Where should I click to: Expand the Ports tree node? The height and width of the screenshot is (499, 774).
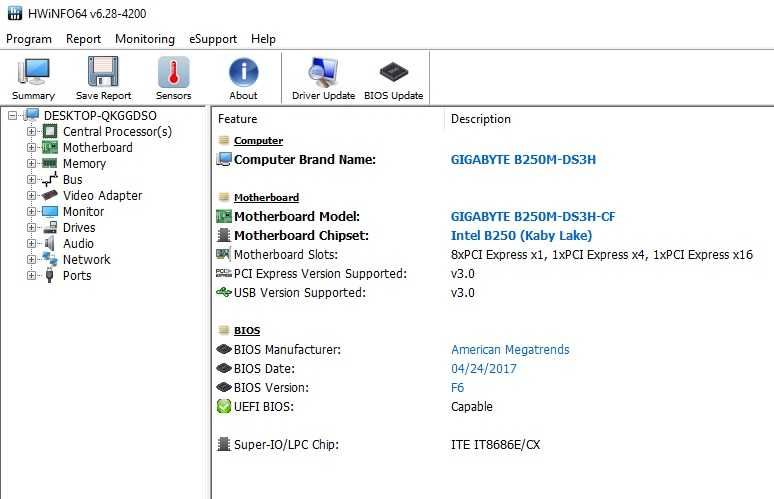[32, 275]
